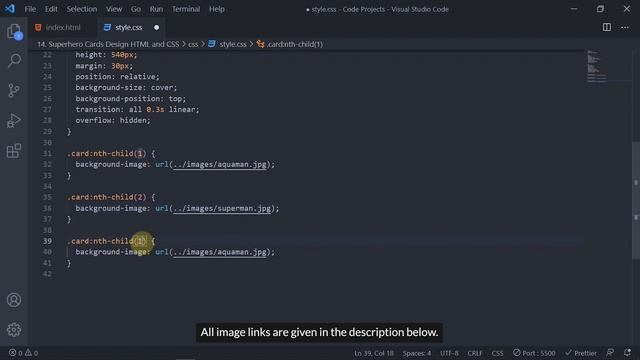Go to line via Ln 39, Col 18

373,353
